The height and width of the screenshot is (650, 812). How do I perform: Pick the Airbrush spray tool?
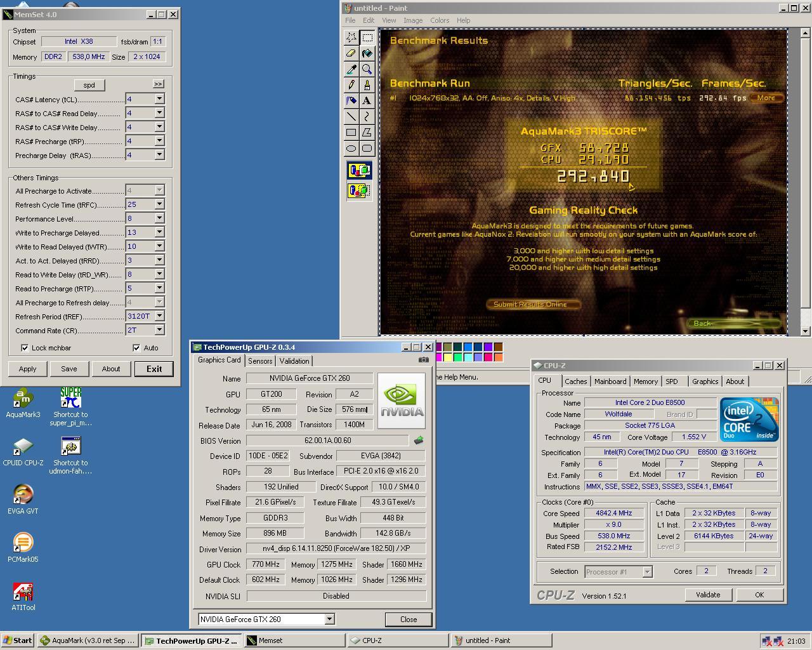(x=351, y=101)
